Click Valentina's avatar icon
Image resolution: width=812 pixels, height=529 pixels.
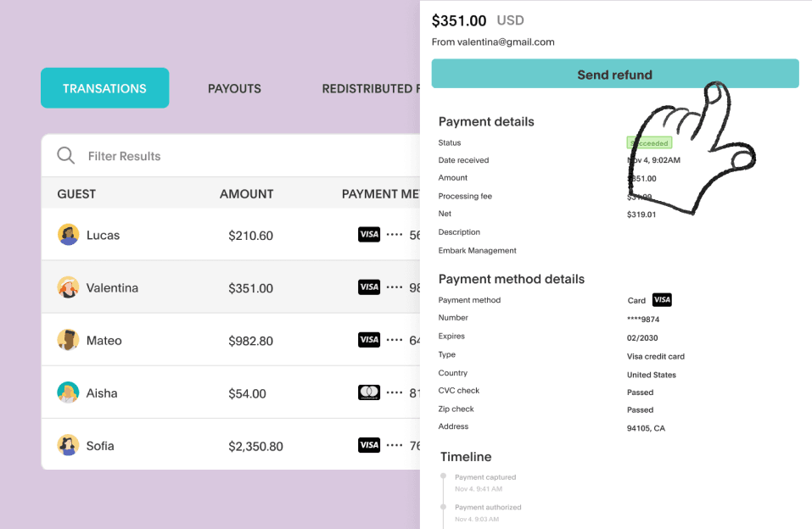coord(69,287)
